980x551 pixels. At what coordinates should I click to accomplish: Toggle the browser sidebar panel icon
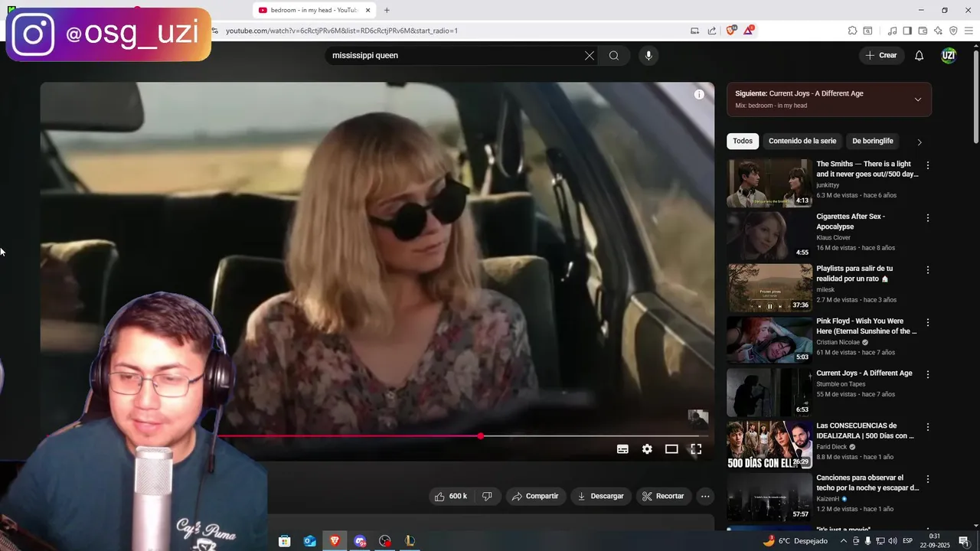click(x=907, y=31)
